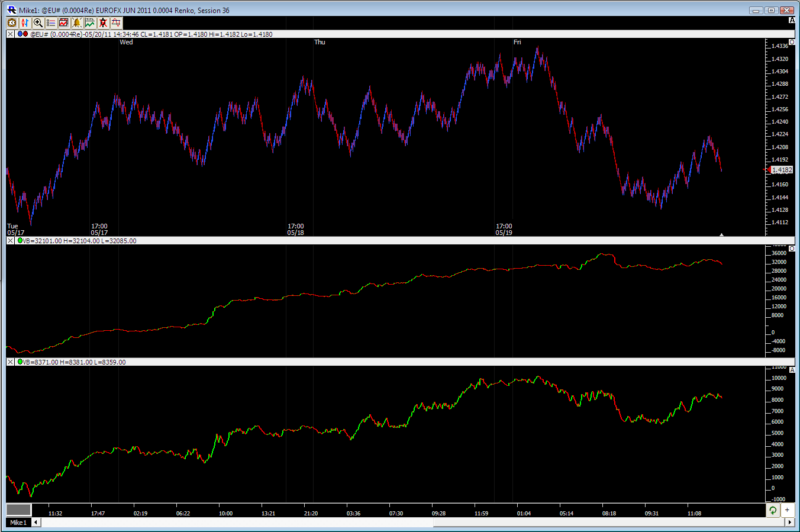This screenshot has width=800, height=532.
Task: Click the 1.4336 price axis label
Action: [780, 46]
